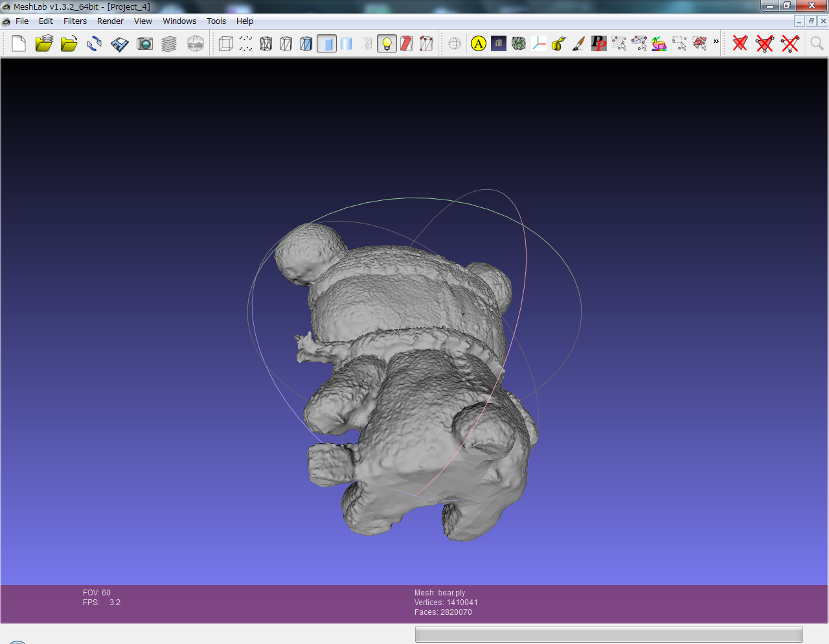The width and height of the screenshot is (829, 644).
Task: Open the Windows menu
Action: pyautogui.click(x=179, y=21)
